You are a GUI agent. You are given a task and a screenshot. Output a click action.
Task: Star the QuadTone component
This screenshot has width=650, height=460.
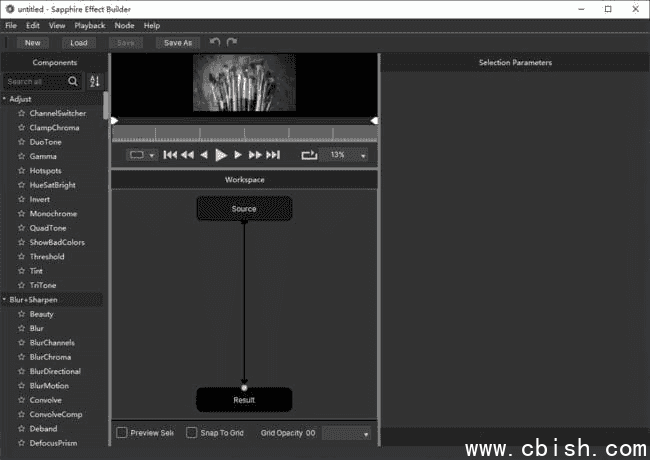click(22, 228)
